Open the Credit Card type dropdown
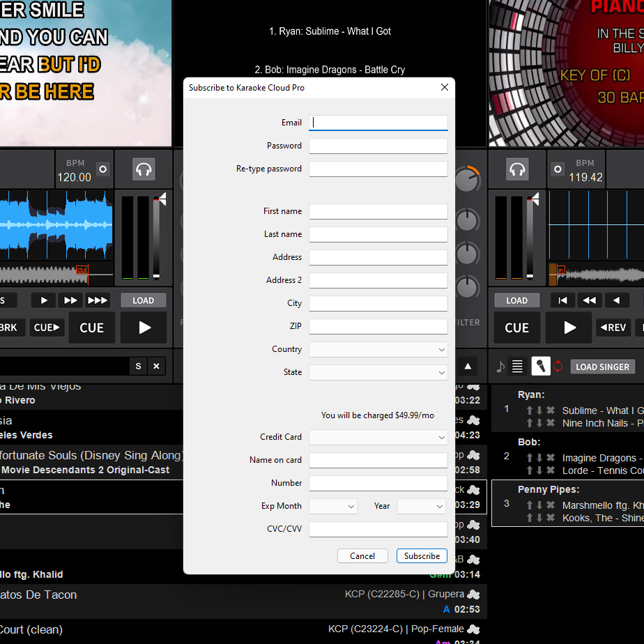The width and height of the screenshot is (644, 644). [378, 437]
